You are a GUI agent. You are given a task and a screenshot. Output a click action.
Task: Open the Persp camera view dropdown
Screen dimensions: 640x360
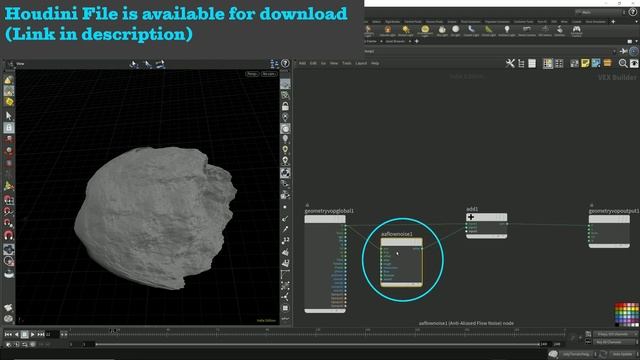(252, 74)
